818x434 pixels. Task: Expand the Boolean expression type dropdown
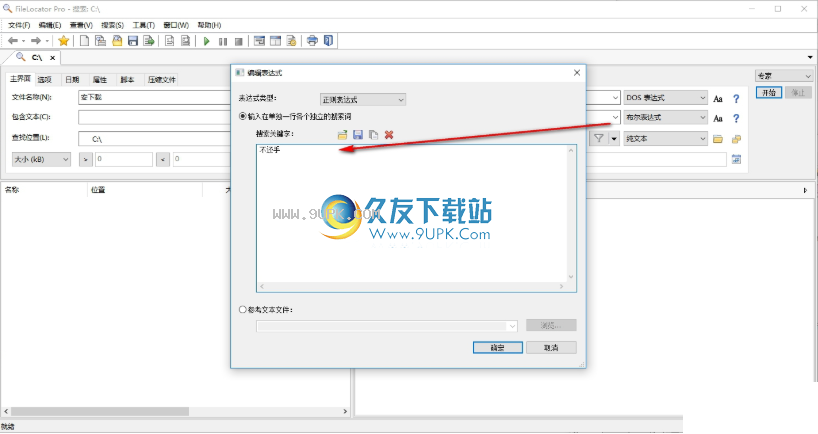(x=666, y=117)
